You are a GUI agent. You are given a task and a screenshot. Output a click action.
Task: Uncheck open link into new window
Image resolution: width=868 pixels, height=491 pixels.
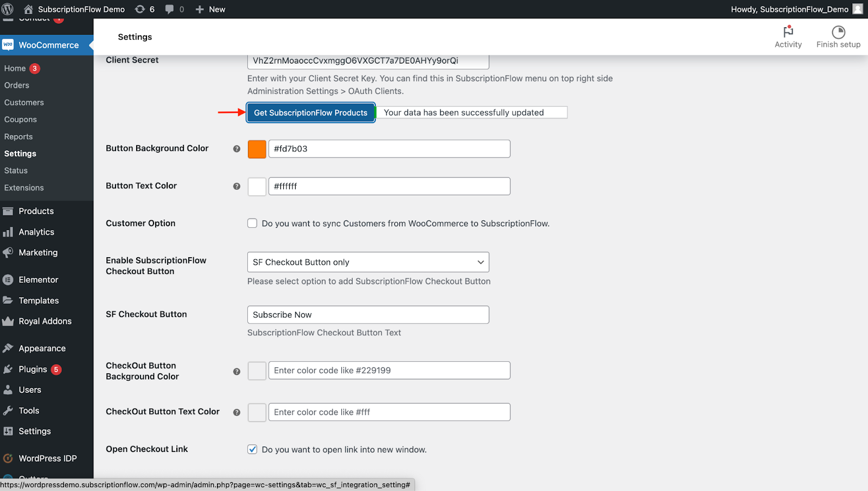coord(252,449)
